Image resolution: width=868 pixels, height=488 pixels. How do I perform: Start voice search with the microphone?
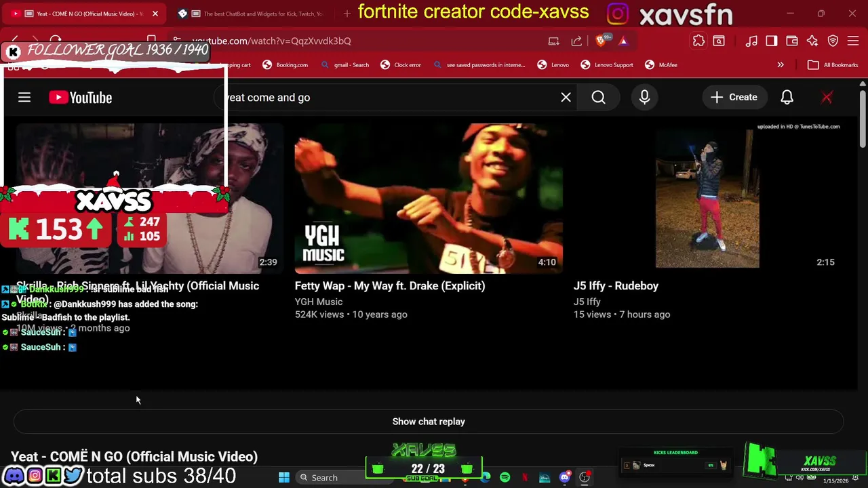click(x=644, y=98)
